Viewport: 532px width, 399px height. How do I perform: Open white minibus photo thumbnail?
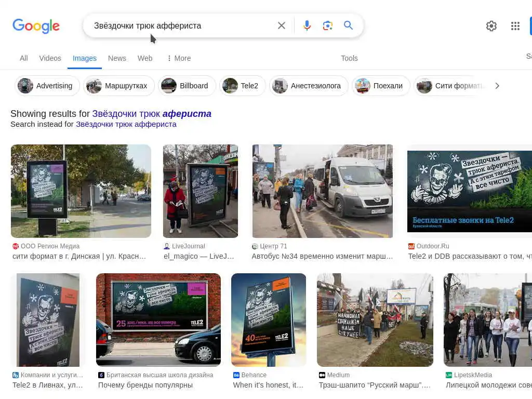(322, 191)
